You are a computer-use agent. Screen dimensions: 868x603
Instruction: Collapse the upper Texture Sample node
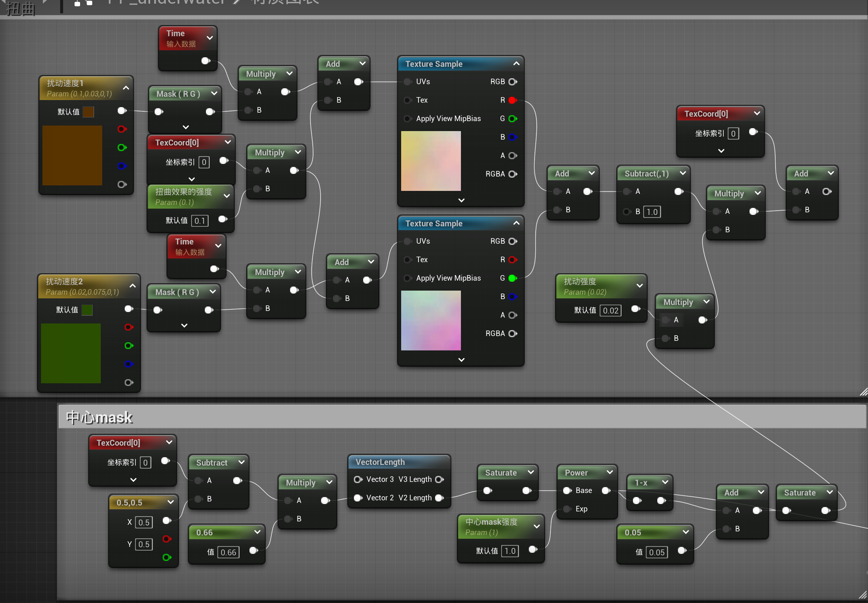[516, 64]
